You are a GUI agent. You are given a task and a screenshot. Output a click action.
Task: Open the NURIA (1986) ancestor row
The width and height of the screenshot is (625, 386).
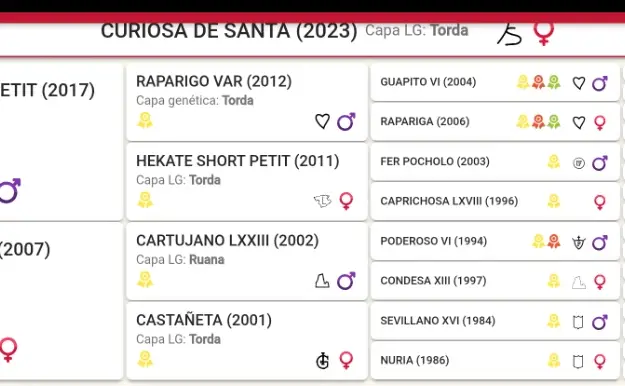coord(495,360)
